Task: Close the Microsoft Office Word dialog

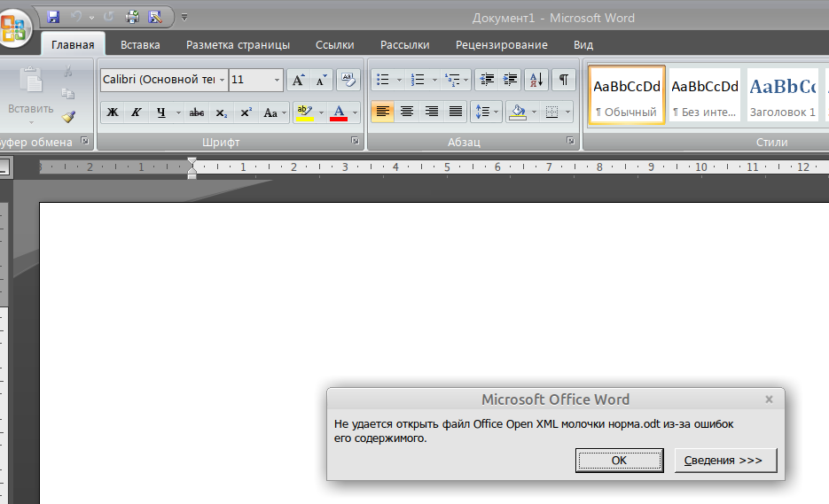Action: pyautogui.click(x=770, y=400)
